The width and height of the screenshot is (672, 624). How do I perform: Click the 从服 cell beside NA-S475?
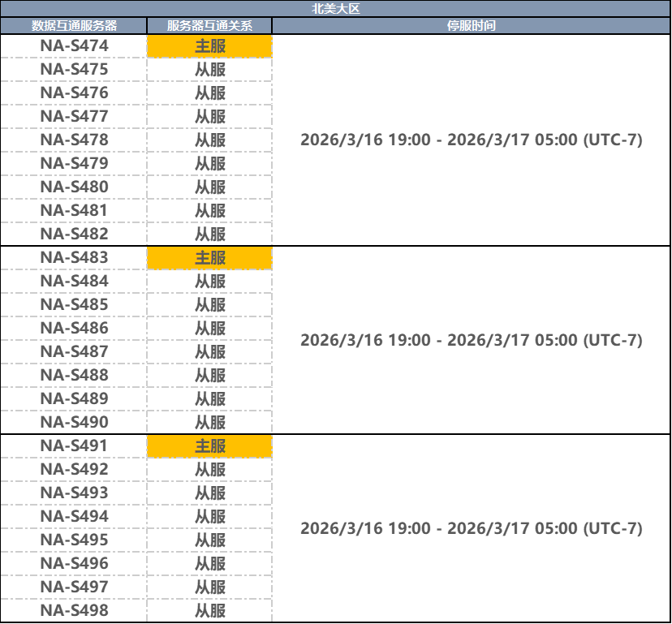pyautogui.click(x=209, y=70)
